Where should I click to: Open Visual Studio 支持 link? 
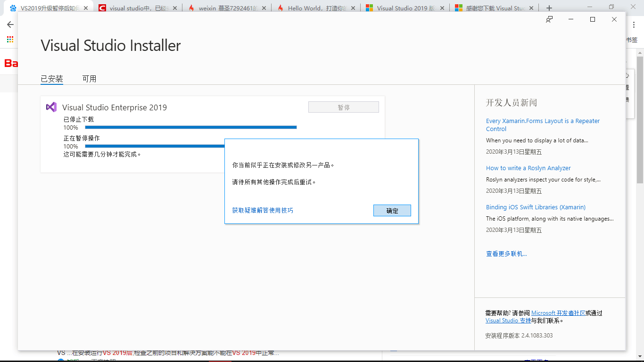pyautogui.click(x=508, y=321)
